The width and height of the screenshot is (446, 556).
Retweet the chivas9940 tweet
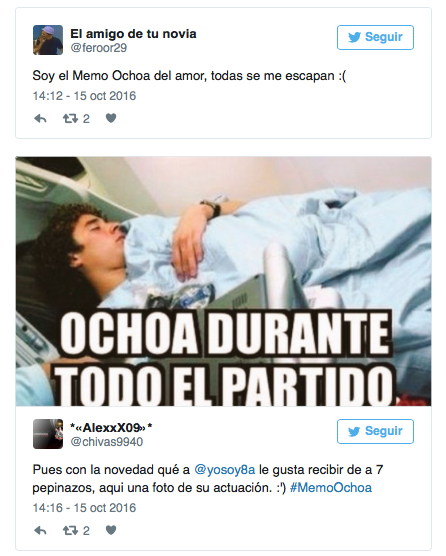(x=70, y=530)
